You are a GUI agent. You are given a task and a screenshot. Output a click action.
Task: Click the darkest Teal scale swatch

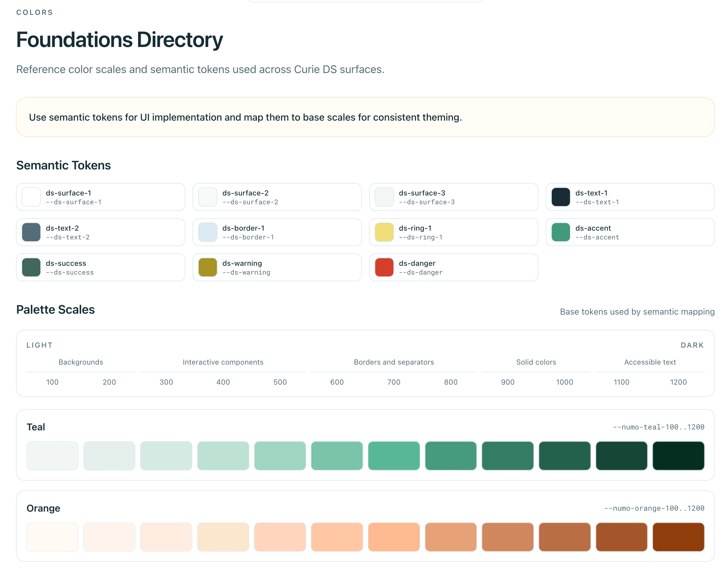[679, 456]
